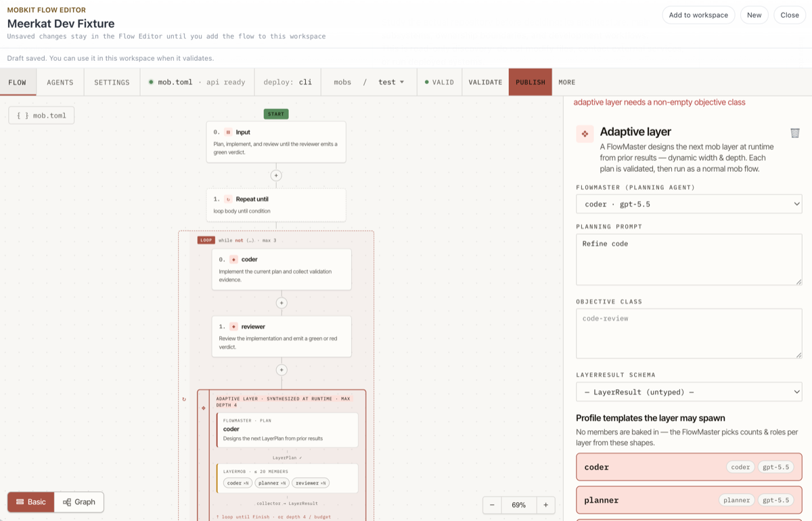Click the planner role tag on planner template
Viewport: 812px width, 521px height.
coord(736,500)
